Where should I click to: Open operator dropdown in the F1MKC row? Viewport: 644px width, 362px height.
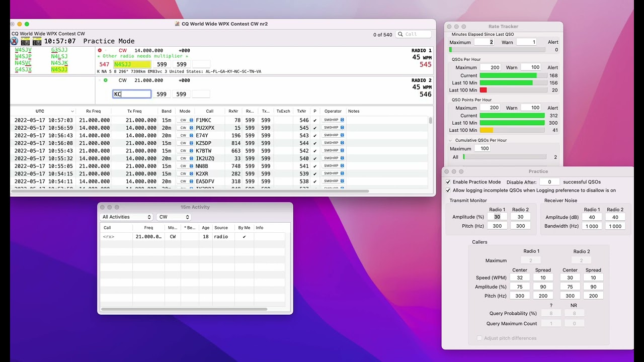point(334,120)
